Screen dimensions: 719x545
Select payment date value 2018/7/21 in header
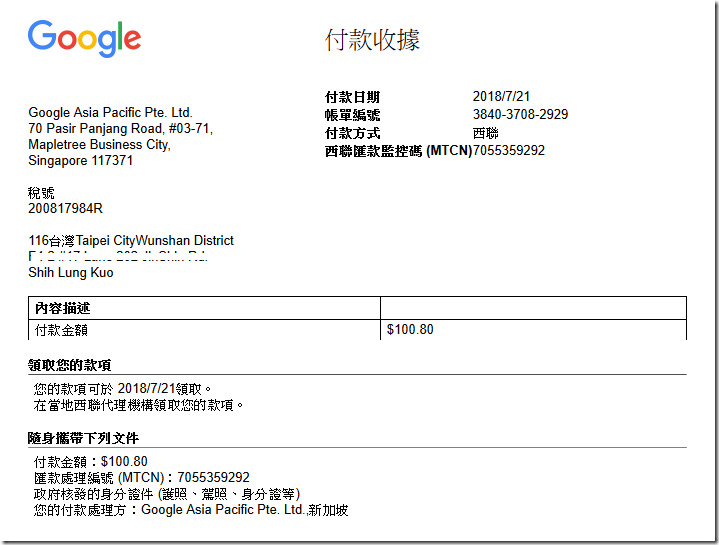(501, 96)
